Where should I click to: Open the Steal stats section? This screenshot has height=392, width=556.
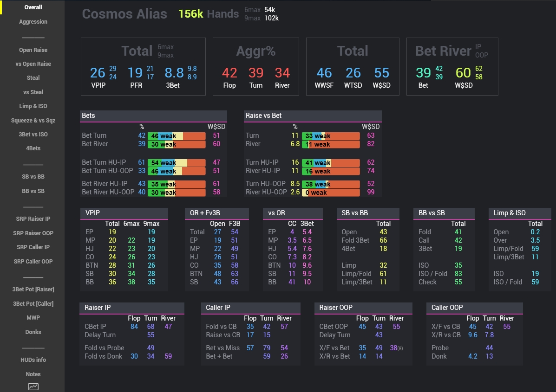click(x=33, y=77)
